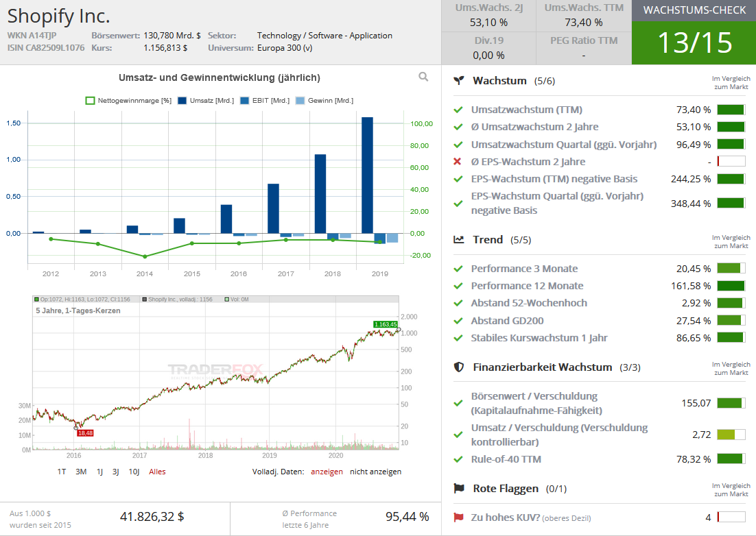Click the green checkmark beside Umsatzwachstum (TTM)
756x536 pixels.
point(458,110)
